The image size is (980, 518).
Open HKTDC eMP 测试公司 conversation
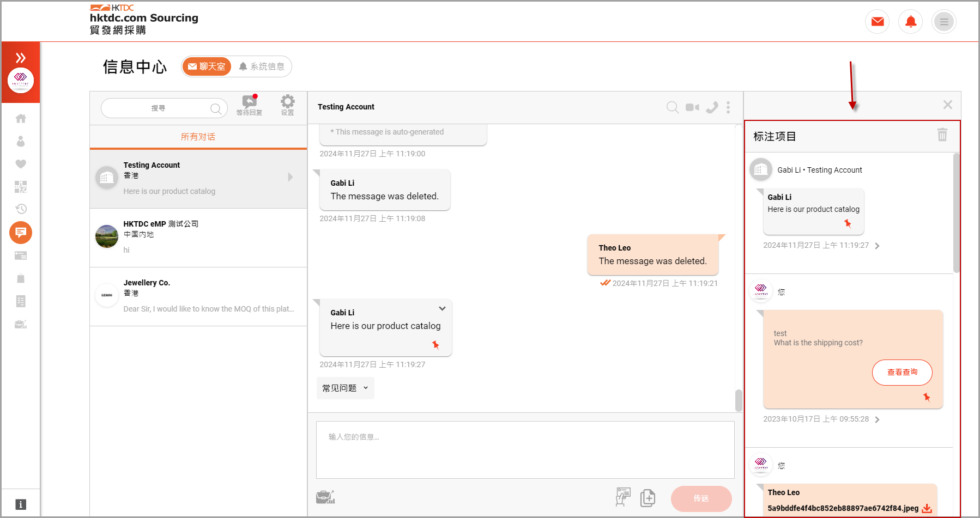point(198,237)
